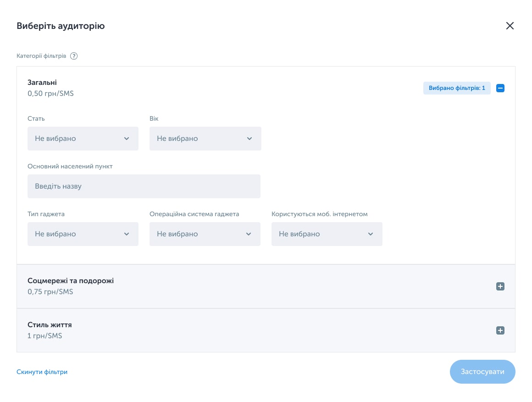The image size is (532, 402).
Task: Open the Операційна система гаджета dropdown
Action: [x=205, y=234]
